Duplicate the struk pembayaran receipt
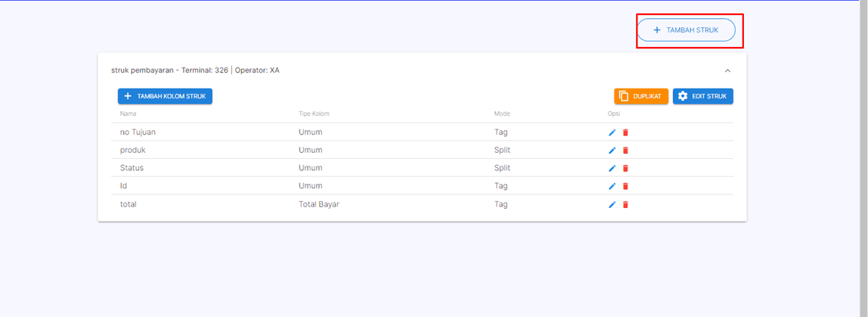868x317 pixels. pos(640,96)
